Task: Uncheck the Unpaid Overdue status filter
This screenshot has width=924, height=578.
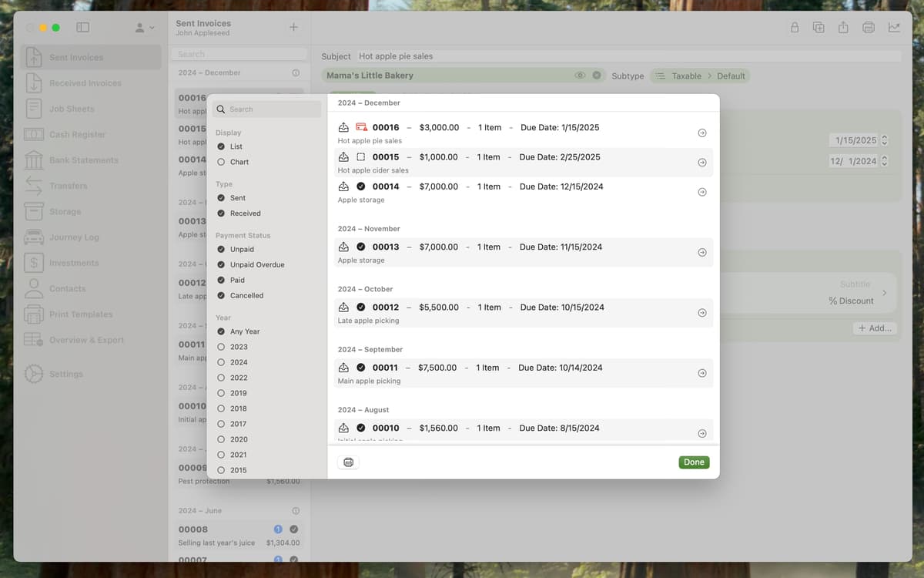Action: 222,265
